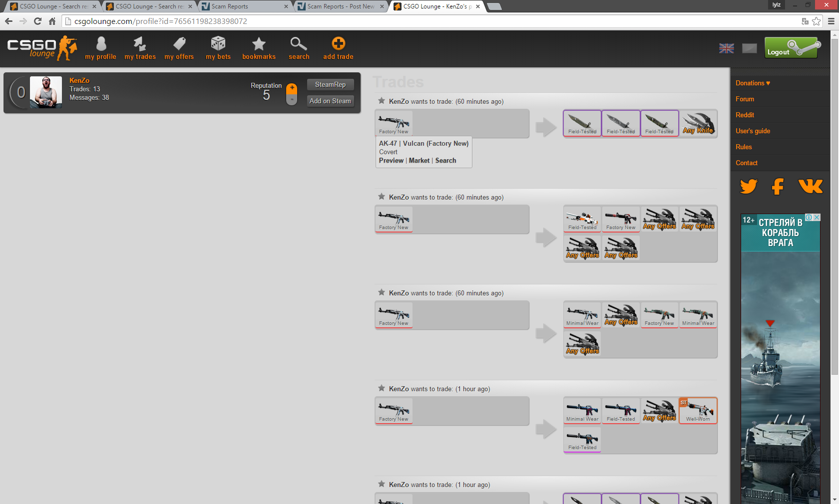Click Market in the AK-47 Vulcan tooltip

pyautogui.click(x=419, y=161)
